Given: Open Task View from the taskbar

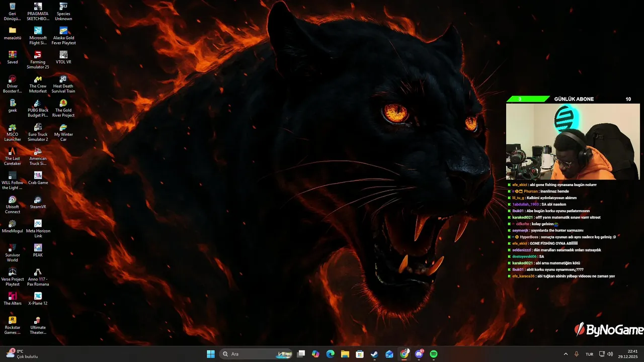Looking at the screenshot, I should point(301,354).
